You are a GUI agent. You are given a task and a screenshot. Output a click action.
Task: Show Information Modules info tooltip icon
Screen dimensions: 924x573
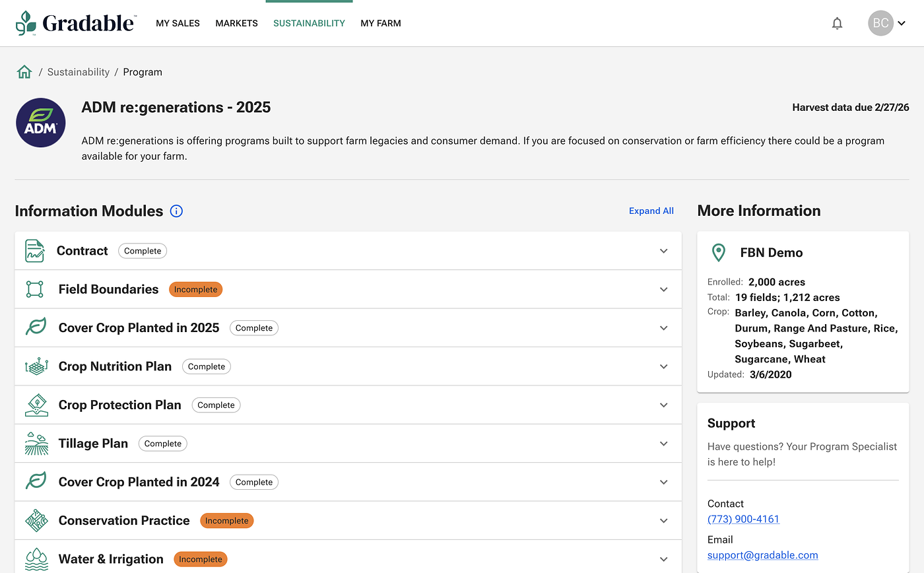tap(176, 211)
